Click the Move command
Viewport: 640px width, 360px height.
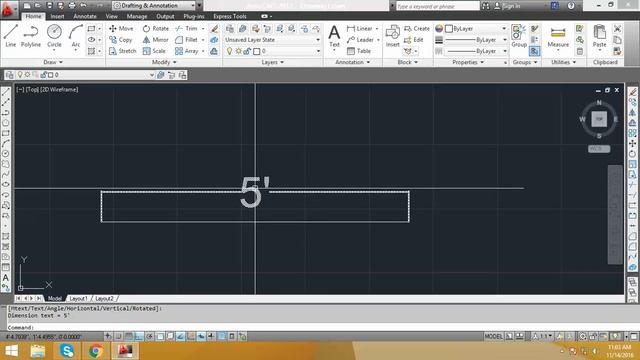121,29
